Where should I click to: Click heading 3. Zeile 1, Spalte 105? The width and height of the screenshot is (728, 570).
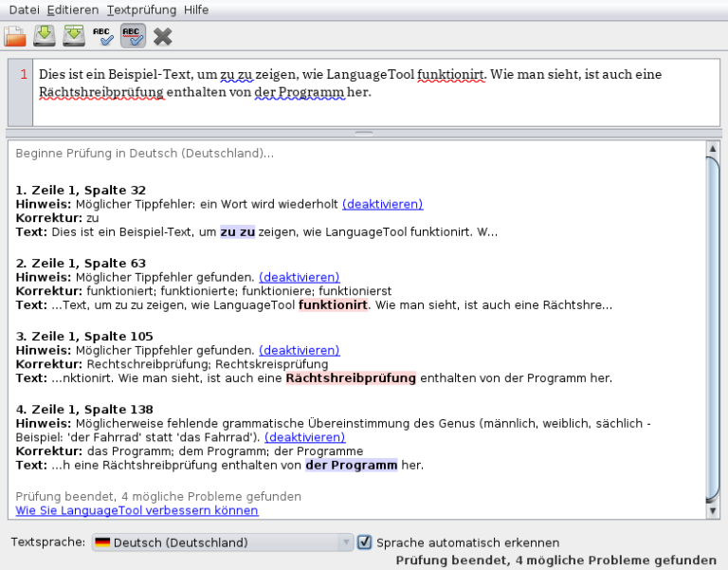[x=84, y=337]
